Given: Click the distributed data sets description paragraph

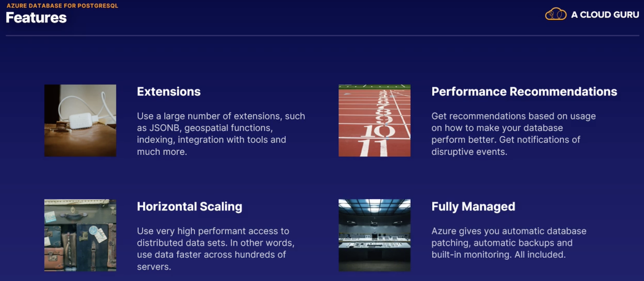Looking at the screenshot, I should [216, 249].
